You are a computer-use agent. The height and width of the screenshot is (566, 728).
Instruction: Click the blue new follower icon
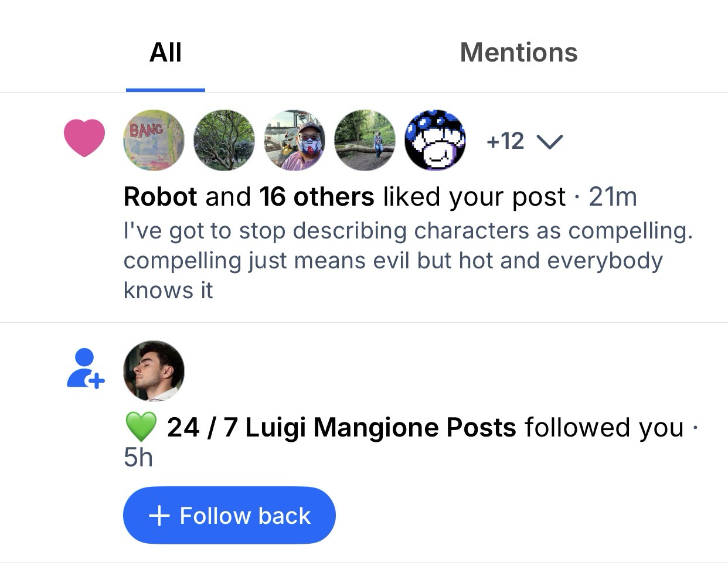85,369
